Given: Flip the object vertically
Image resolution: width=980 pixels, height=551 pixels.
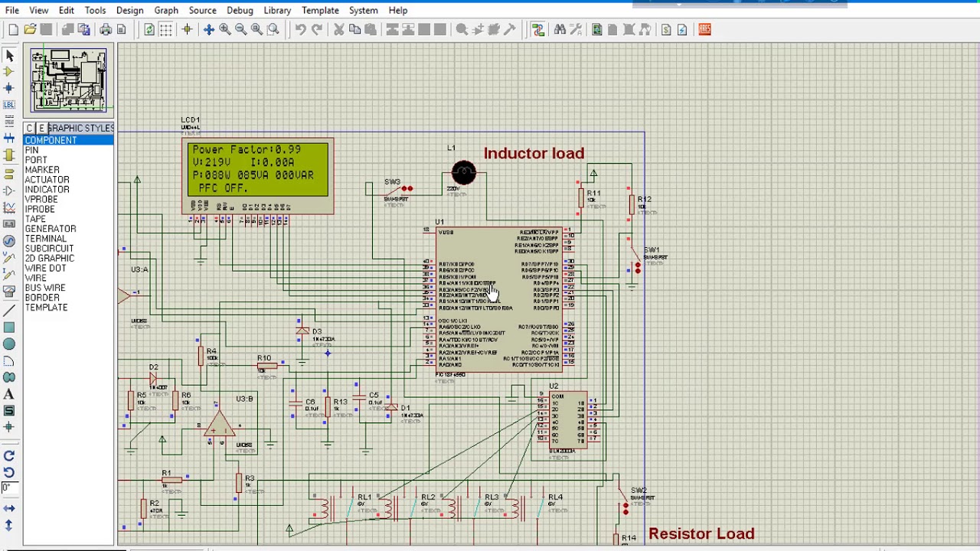Looking at the screenshot, I should coord(9,525).
